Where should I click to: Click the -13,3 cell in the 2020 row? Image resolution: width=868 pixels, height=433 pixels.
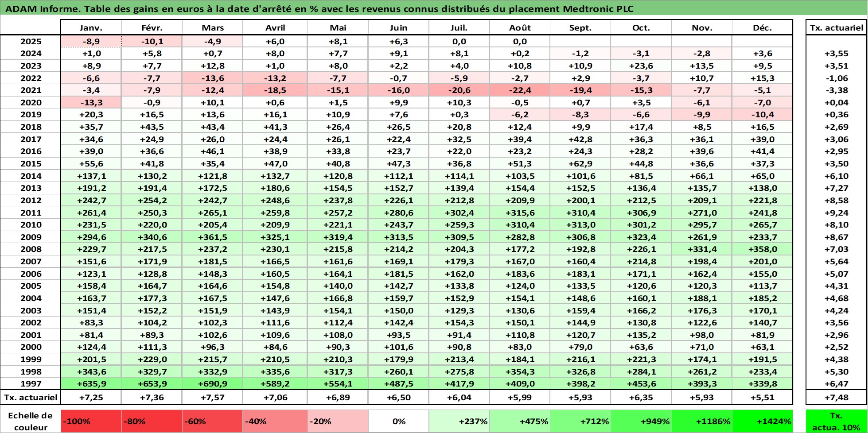pos(91,102)
